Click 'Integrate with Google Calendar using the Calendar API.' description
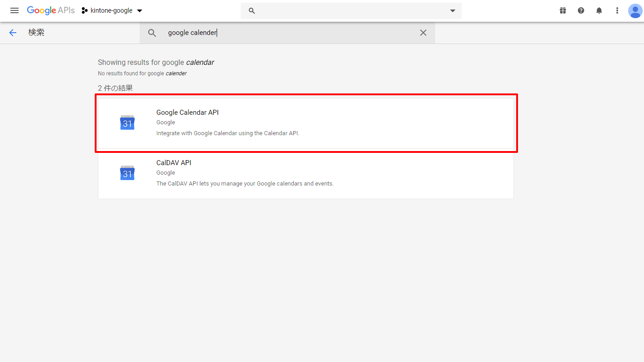Image resolution: width=644 pixels, height=362 pixels. click(228, 133)
